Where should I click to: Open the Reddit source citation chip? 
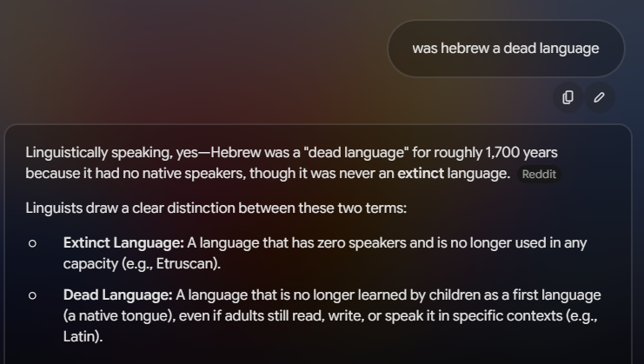point(539,175)
